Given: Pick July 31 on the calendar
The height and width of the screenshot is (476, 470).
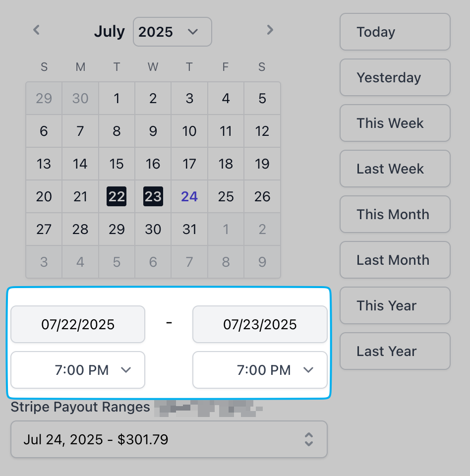Looking at the screenshot, I should tap(189, 229).
